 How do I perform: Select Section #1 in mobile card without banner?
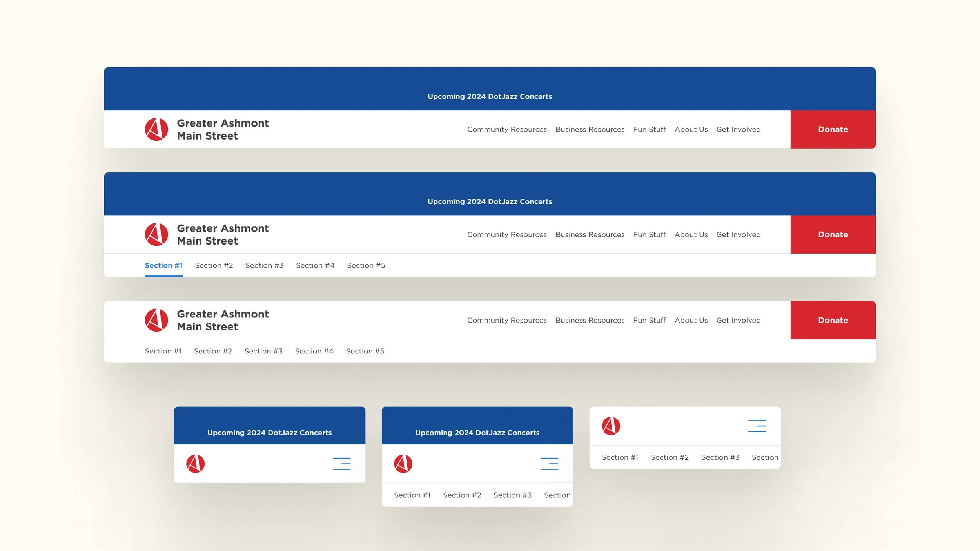pyautogui.click(x=620, y=457)
